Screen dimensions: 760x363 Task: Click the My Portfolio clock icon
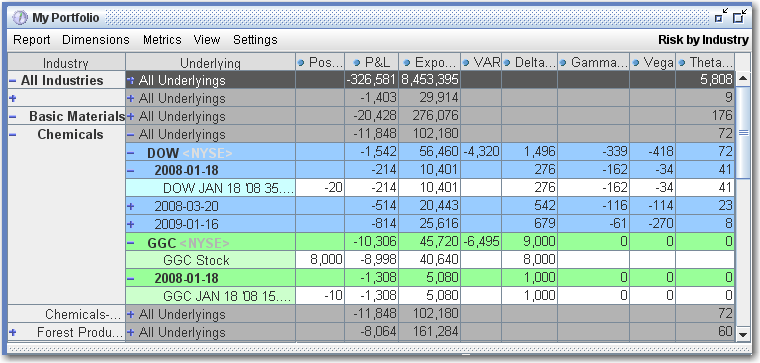[x=21, y=18]
